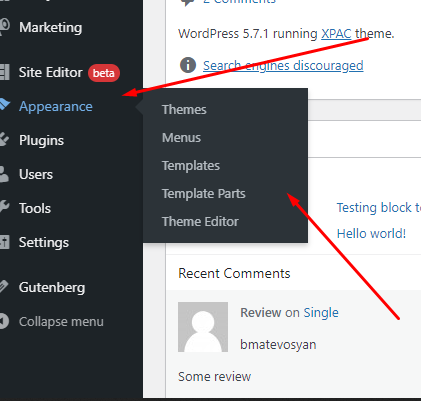Viewport: 421px width, 401px height.
Task: Choose Theme Editor in Appearance submenu
Action: [200, 222]
